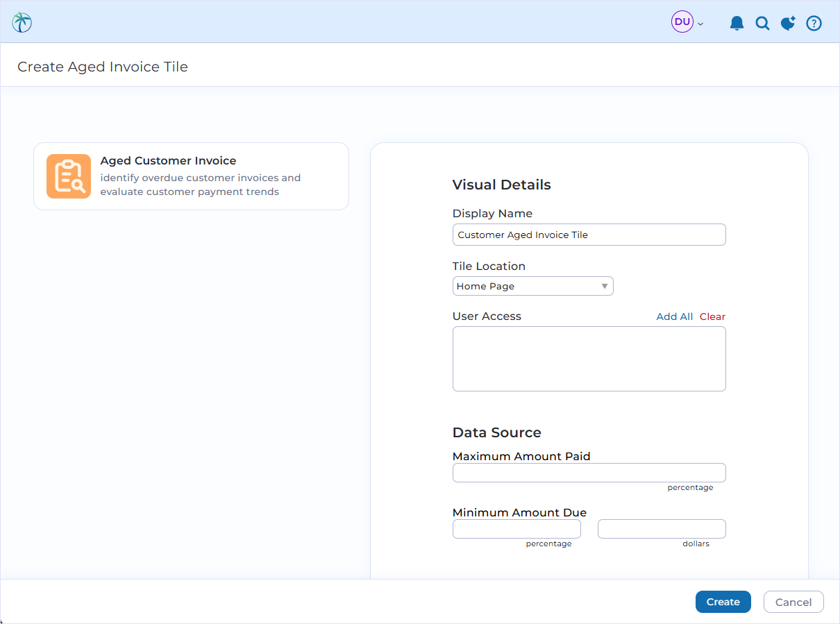Viewport: 840px width, 624px height.
Task: Launch the AI assistant sparkle icon
Action: [x=788, y=23]
